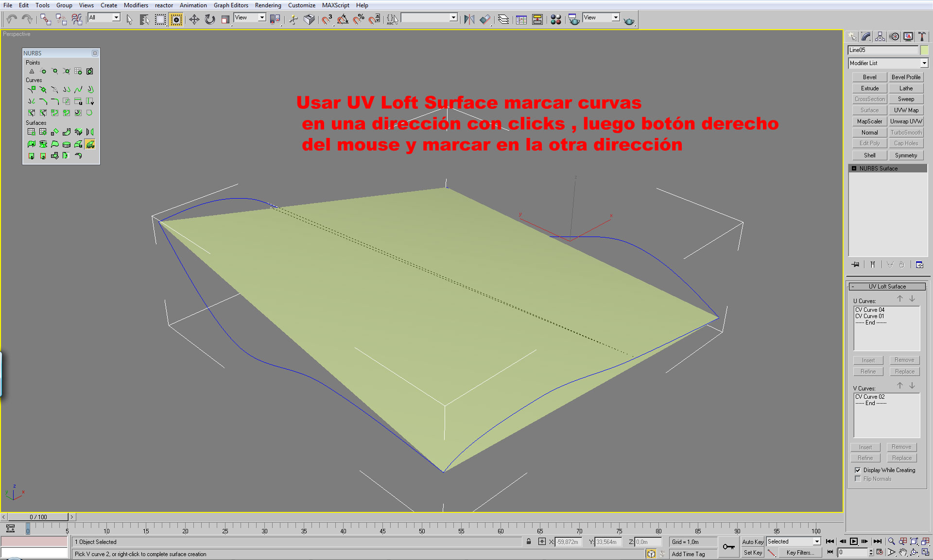This screenshot has width=933, height=560.
Task: Click the Mirror tool icon
Action: click(469, 19)
